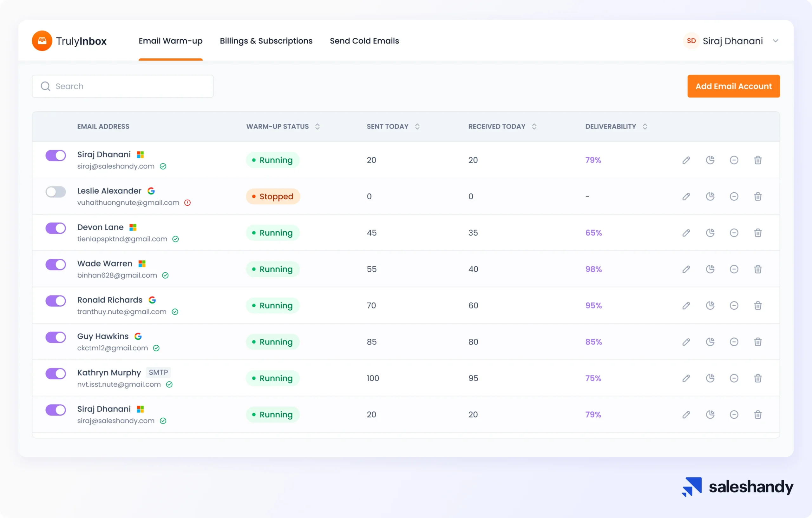Open the pie chart icon for Kathryn Murphy
The height and width of the screenshot is (518, 812).
[710, 378]
